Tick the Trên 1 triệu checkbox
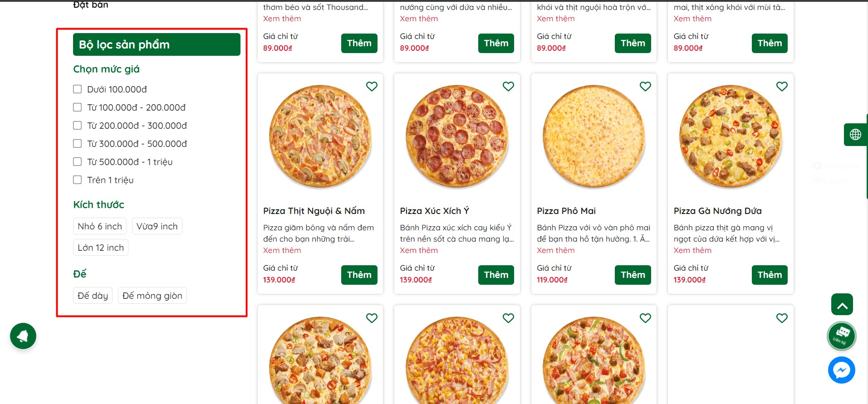868x404 pixels. (x=78, y=180)
